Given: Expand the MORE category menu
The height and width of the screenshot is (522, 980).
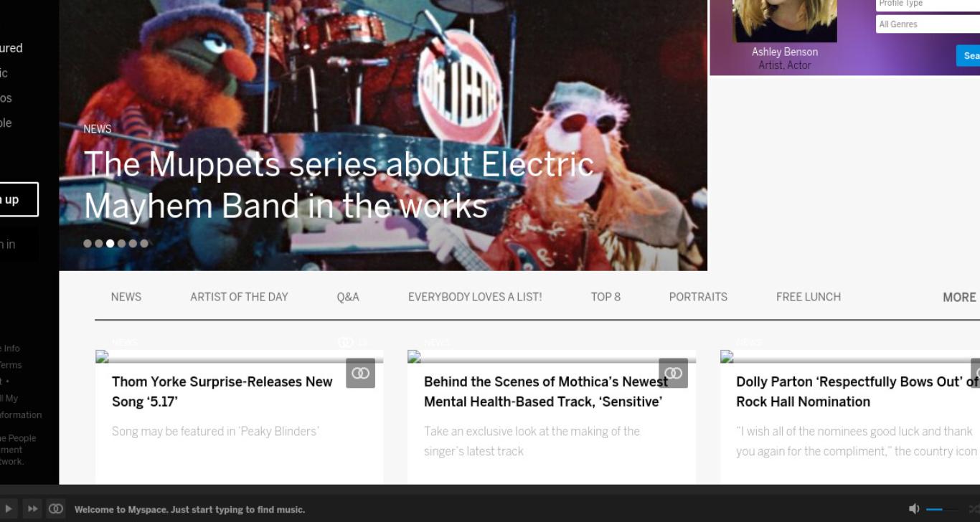Looking at the screenshot, I should (x=959, y=297).
